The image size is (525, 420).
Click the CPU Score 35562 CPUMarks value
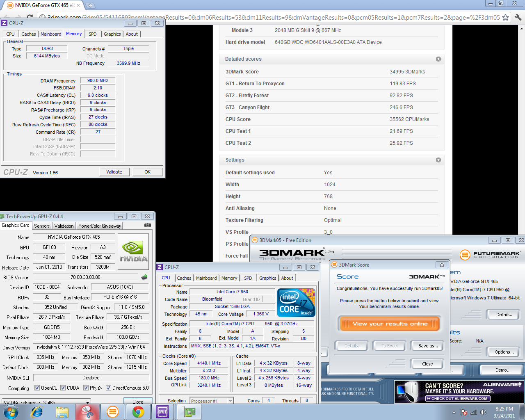[409, 119]
